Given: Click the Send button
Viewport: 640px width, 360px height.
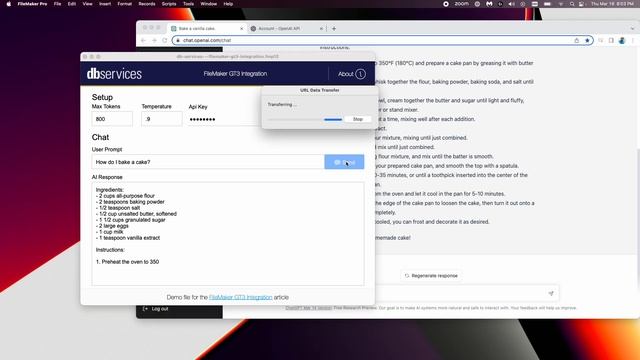Looking at the screenshot, I should point(344,162).
